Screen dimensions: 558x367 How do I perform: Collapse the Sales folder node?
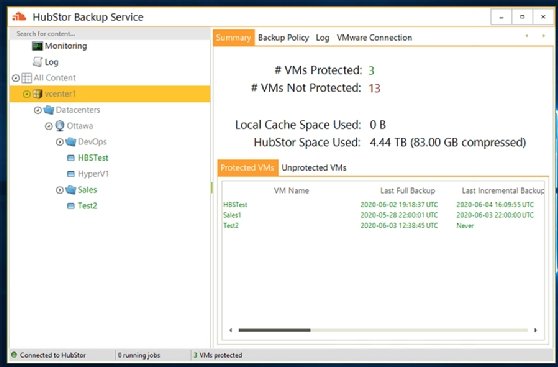[60, 190]
